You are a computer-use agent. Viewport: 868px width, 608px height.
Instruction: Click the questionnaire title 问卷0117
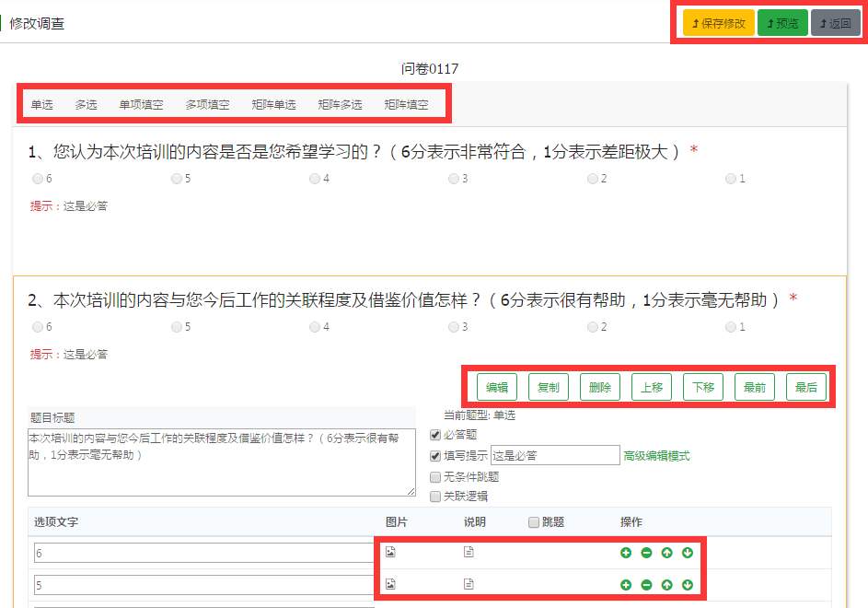[430, 69]
